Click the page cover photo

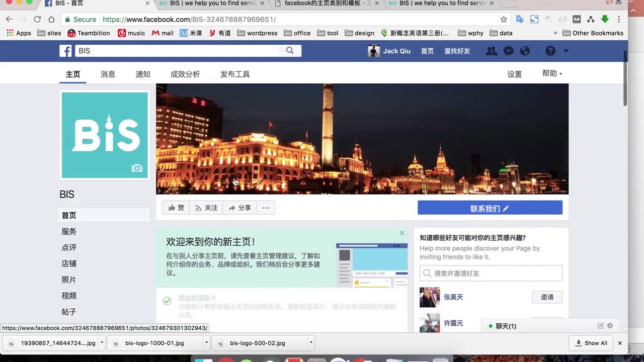(362, 139)
